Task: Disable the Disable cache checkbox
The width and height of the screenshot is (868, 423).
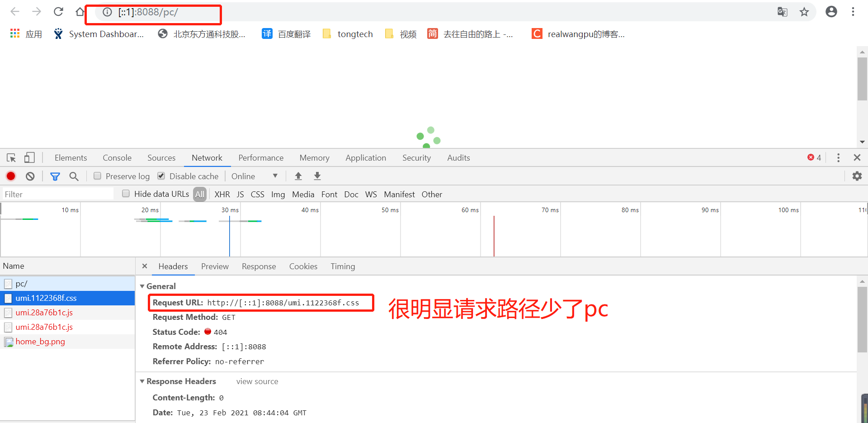Action: [161, 176]
